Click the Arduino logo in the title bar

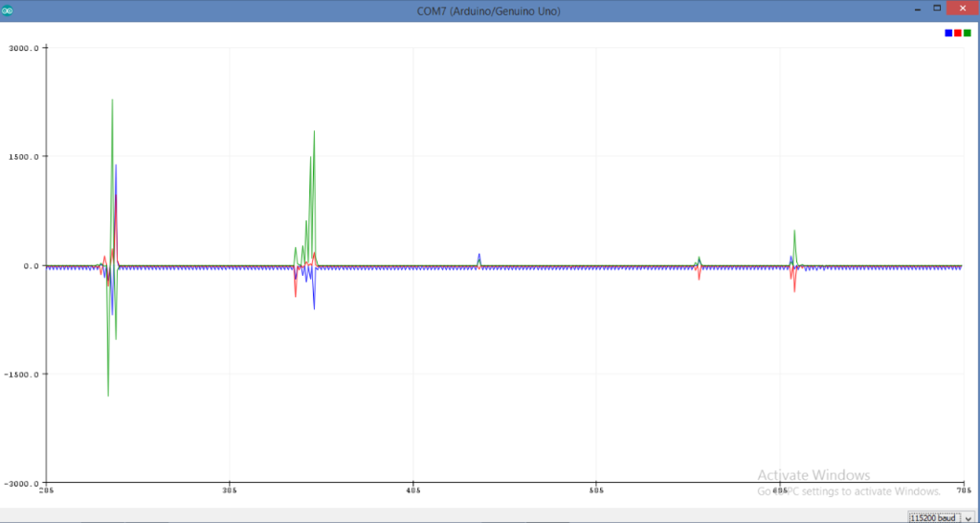tap(8, 11)
